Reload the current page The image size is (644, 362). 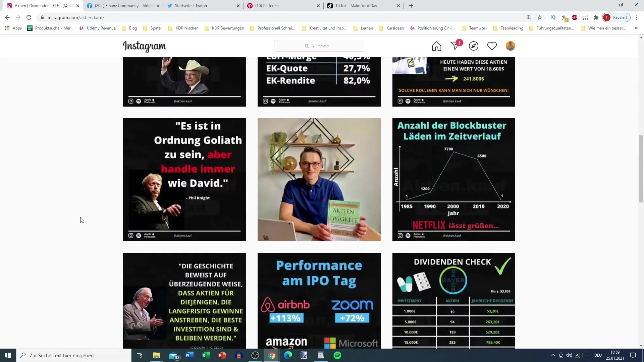point(29,17)
